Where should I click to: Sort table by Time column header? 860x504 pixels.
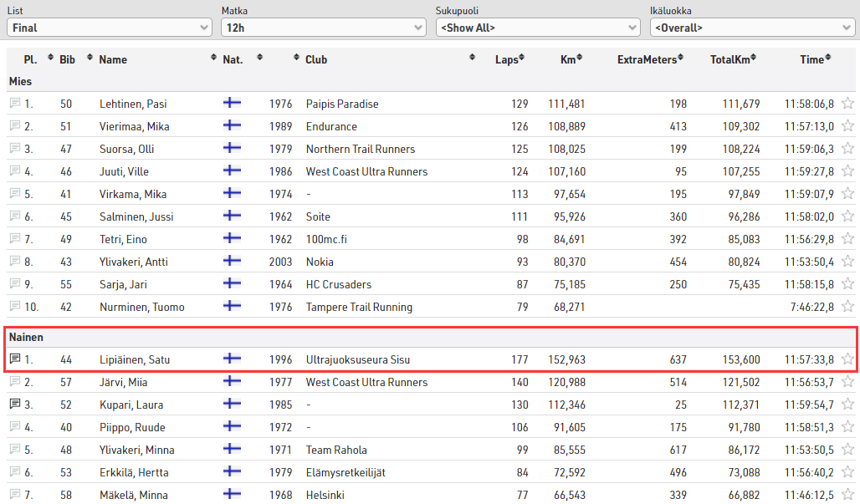click(811, 59)
